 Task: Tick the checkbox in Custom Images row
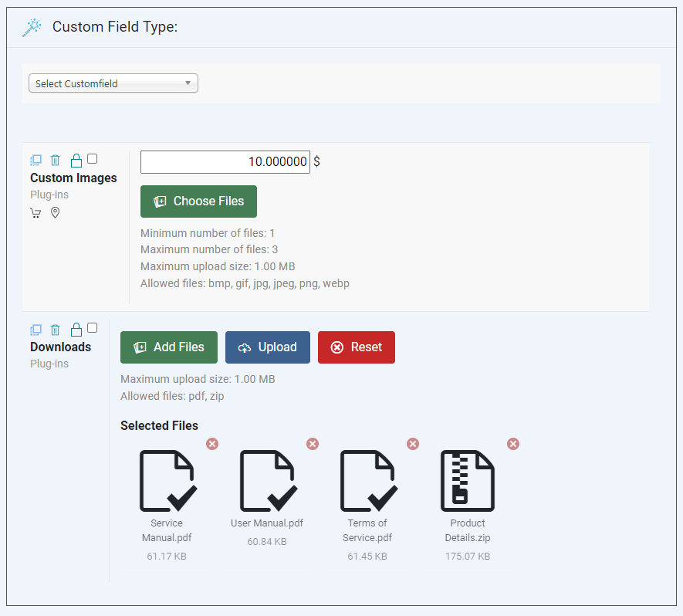93,158
